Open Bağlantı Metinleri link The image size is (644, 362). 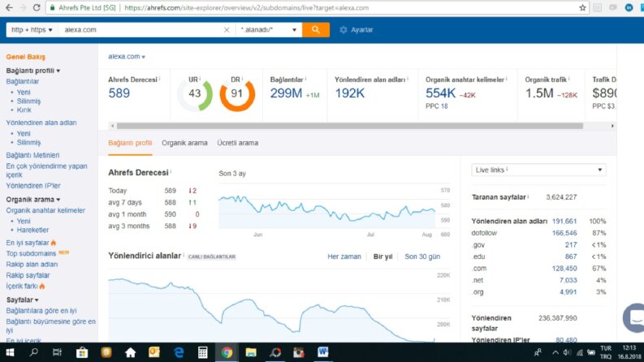(x=32, y=155)
